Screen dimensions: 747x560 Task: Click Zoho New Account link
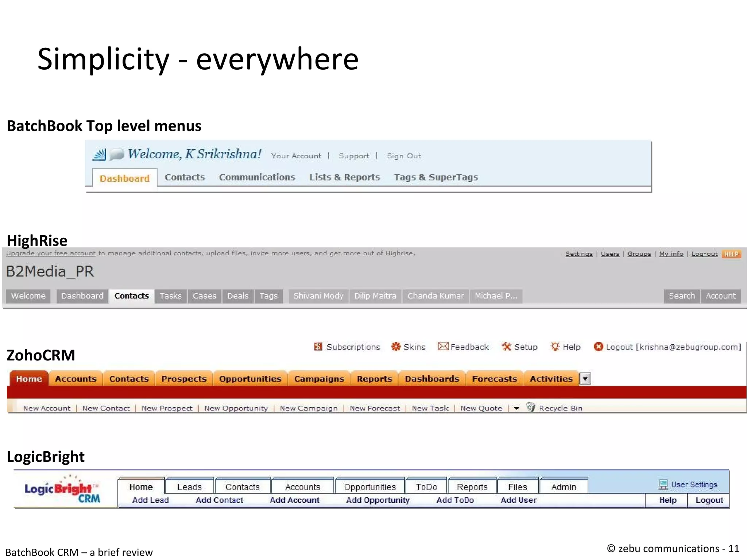(x=47, y=408)
